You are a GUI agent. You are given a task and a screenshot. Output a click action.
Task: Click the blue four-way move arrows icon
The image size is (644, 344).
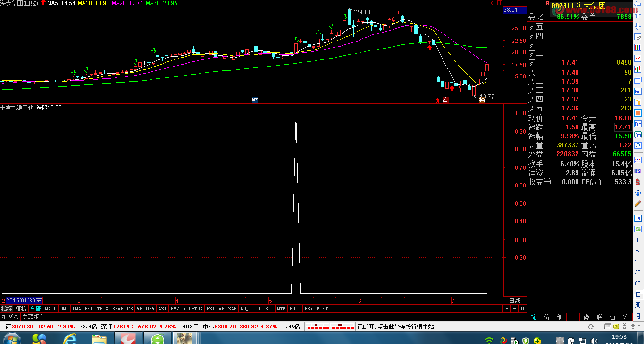tap(637, 193)
